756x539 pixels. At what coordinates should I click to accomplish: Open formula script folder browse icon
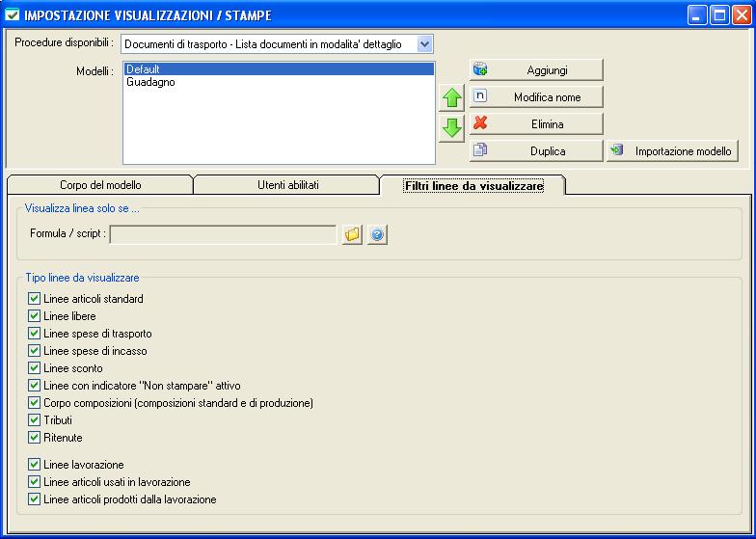pos(353,234)
